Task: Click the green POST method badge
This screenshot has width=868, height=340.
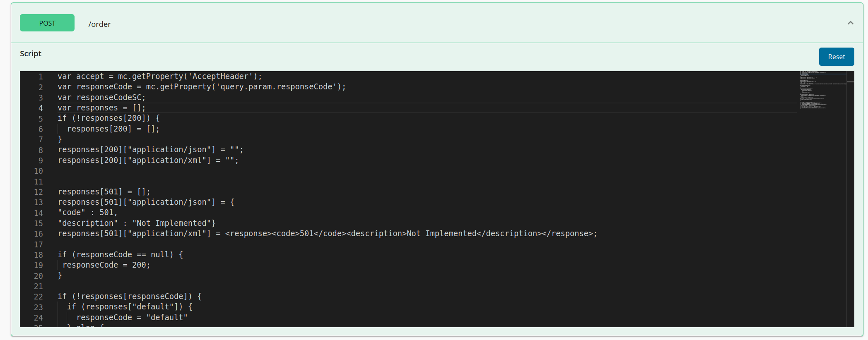Action: click(47, 23)
